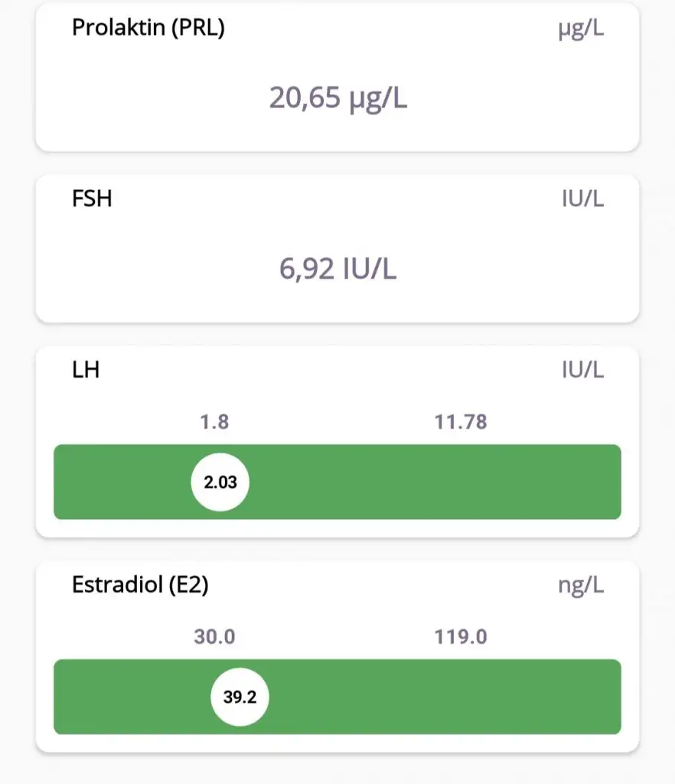Tap the µg/L unit label on Prolaktin card

point(581,31)
